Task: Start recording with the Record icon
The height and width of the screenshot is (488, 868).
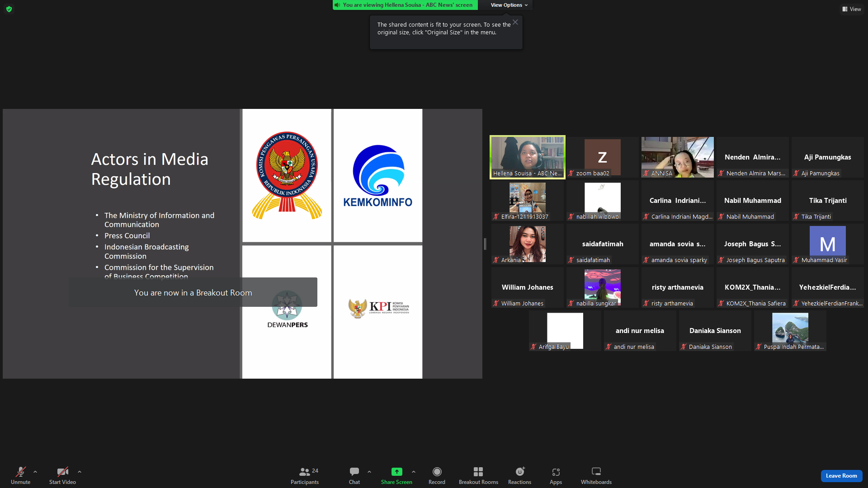Action: pos(437,472)
